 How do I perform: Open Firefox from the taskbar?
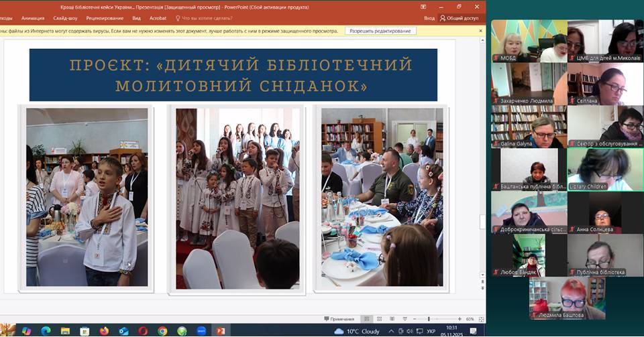(104, 330)
